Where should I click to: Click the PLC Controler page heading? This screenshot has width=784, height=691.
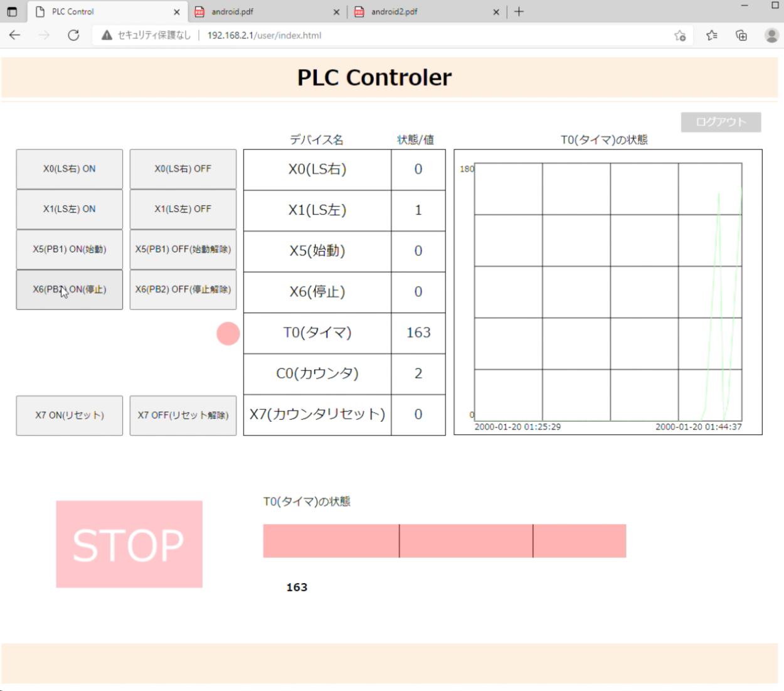(374, 77)
